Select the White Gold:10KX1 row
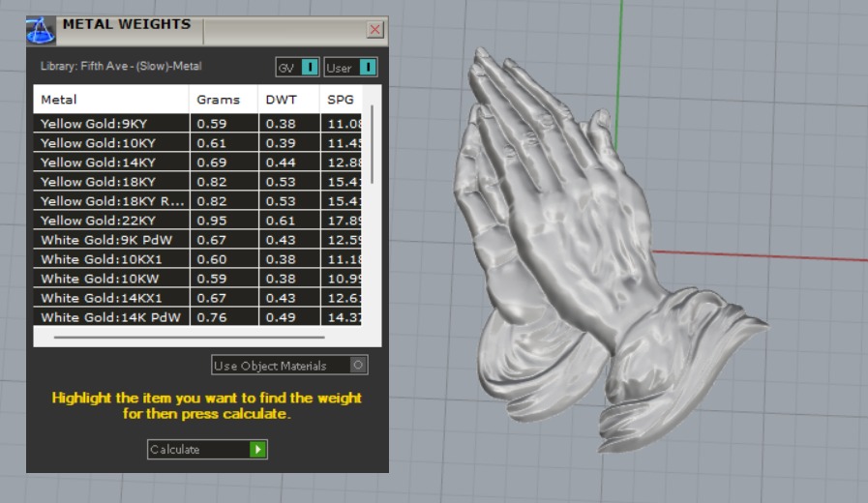The image size is (868, 503). [197, 259]
